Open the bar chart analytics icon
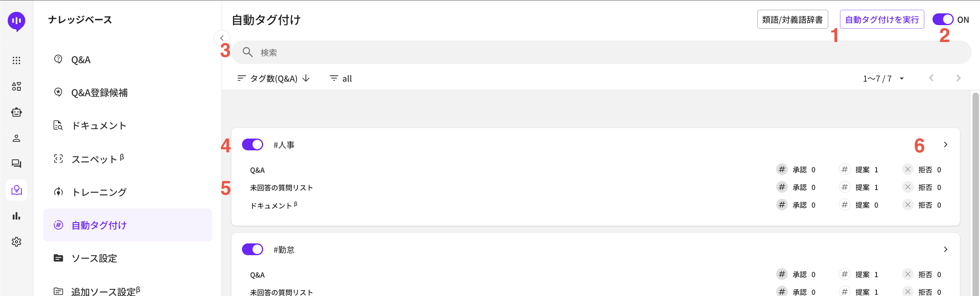 point(16,216)
